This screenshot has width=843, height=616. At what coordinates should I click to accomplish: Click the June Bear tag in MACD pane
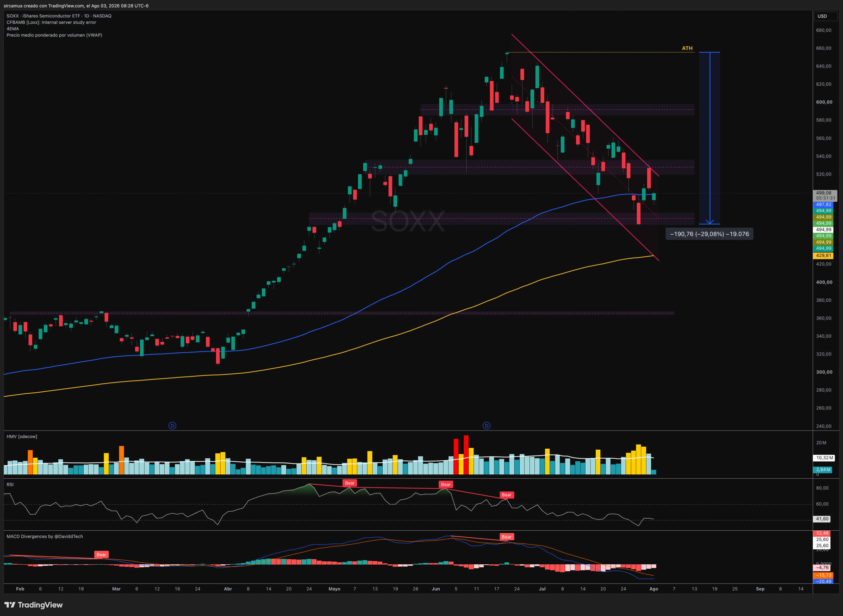(x=506, y=537)
